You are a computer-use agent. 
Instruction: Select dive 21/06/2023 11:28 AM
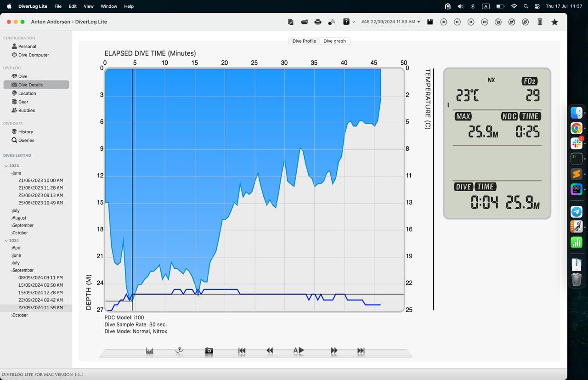[40, 188]
